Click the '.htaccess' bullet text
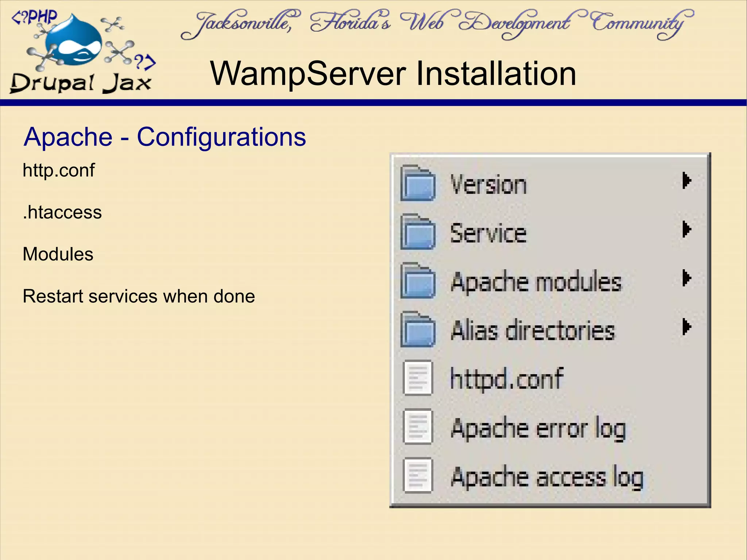This screenshot has width=747, height=560. [x=62, y=212]
